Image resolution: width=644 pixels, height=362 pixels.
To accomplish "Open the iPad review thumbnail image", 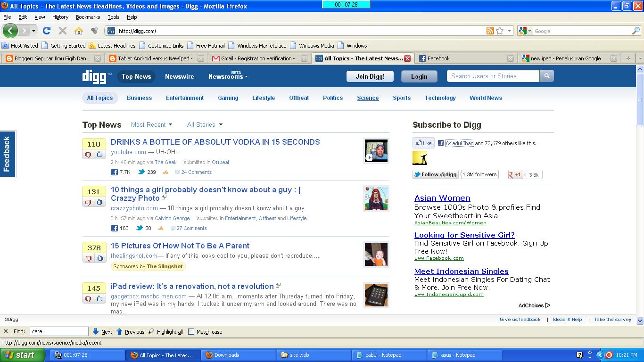I will (376, 295).
